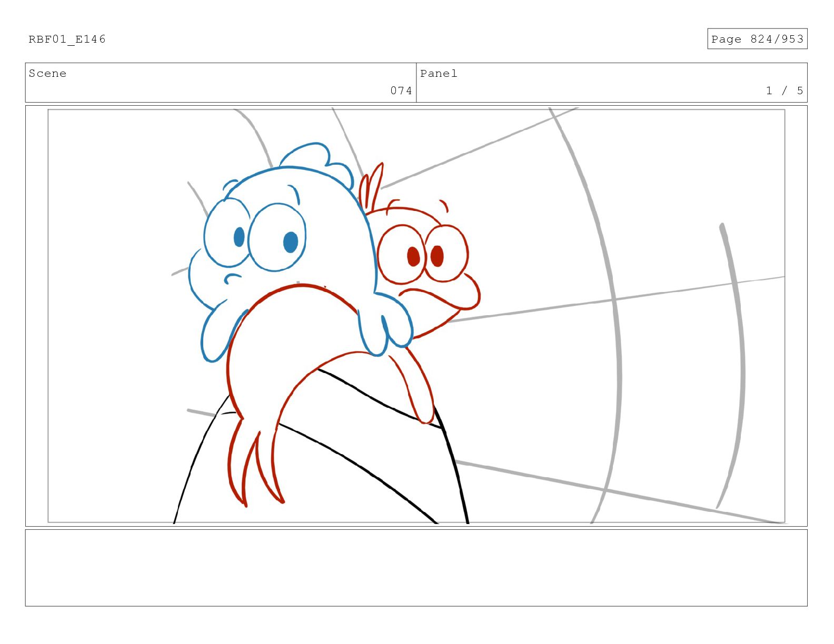Screen dimensions: 834x644
Task: Click the empty notes box below panel
Action: [x=416, y=568]
